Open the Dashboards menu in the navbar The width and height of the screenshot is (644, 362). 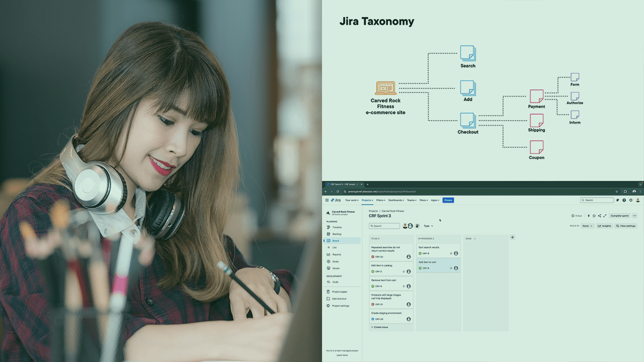click(x=395, y=200)
